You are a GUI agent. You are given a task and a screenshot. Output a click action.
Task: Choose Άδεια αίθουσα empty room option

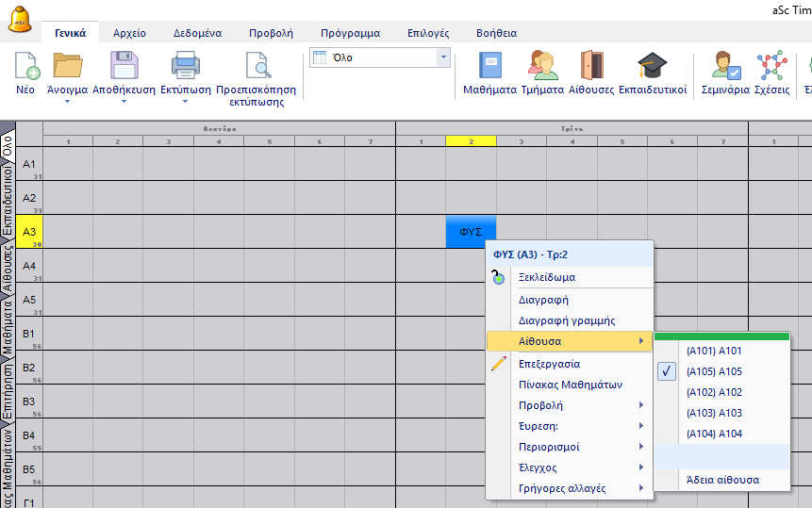point(722,480)
